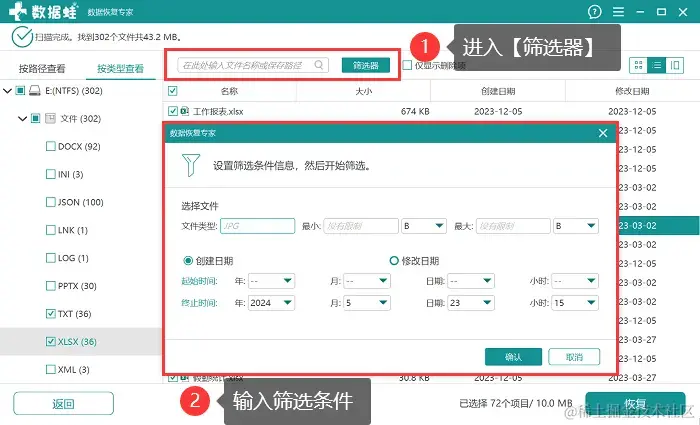Switch to list view icon

(x=656, y=66)
